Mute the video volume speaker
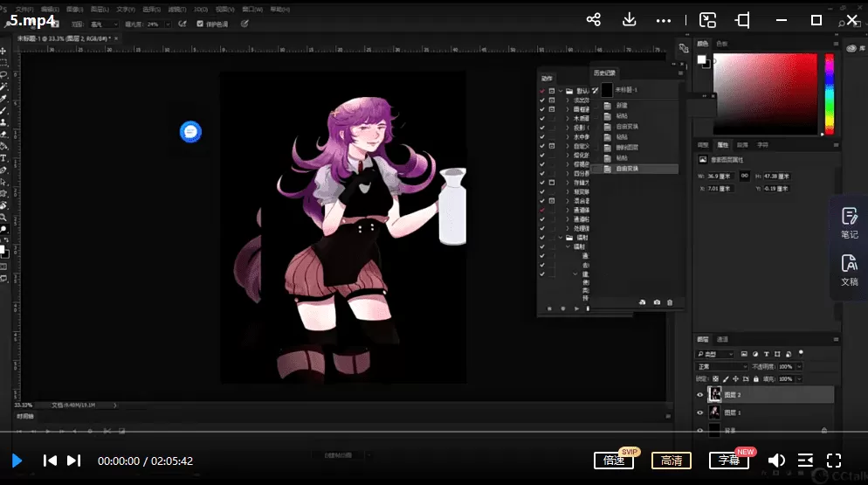The image size is (868, 485). [775, 461]
